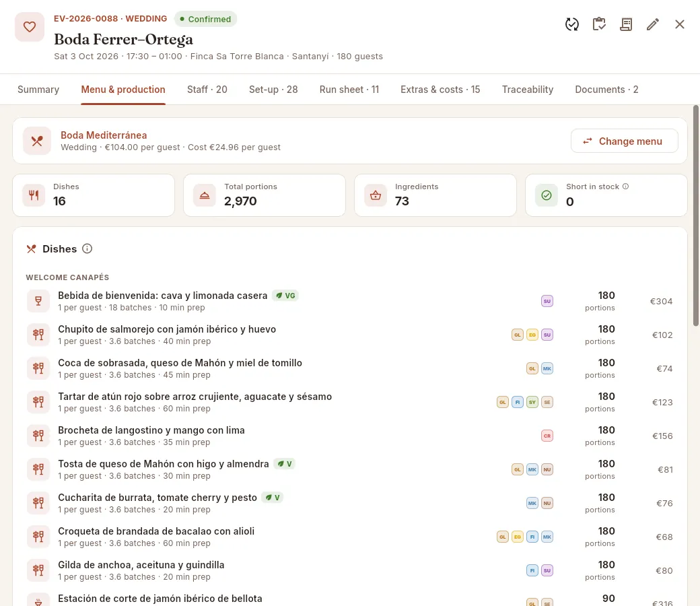Click the vertical scrollbar on the right edge

point(695,215)
